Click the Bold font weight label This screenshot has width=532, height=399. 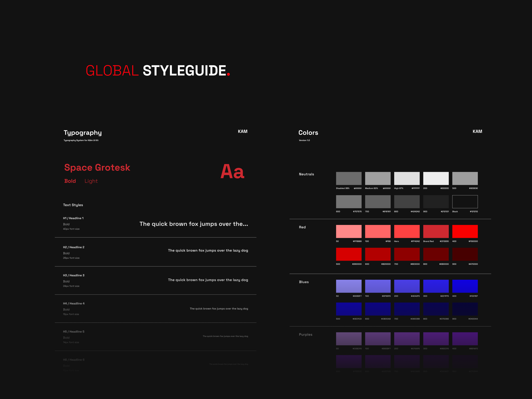pos(70,181)
